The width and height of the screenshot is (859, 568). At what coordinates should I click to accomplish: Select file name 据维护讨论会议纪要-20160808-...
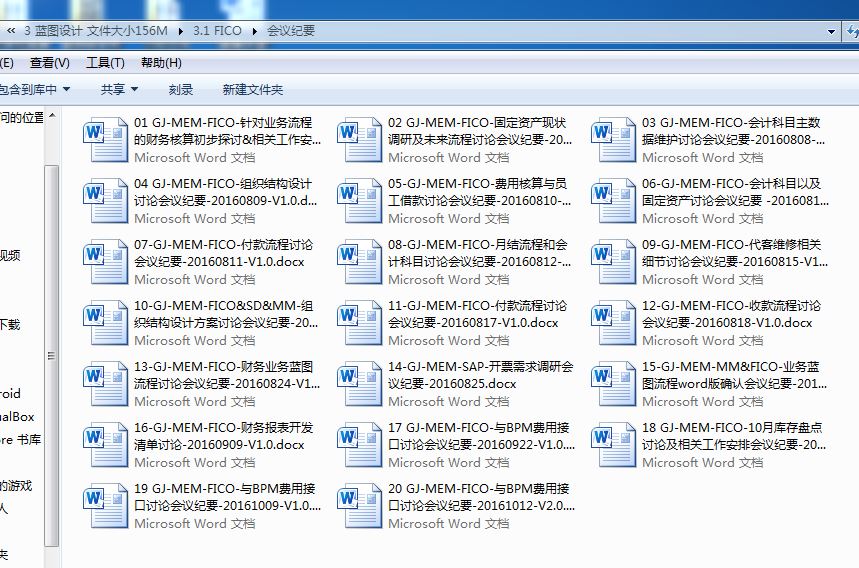coord(734,140)
